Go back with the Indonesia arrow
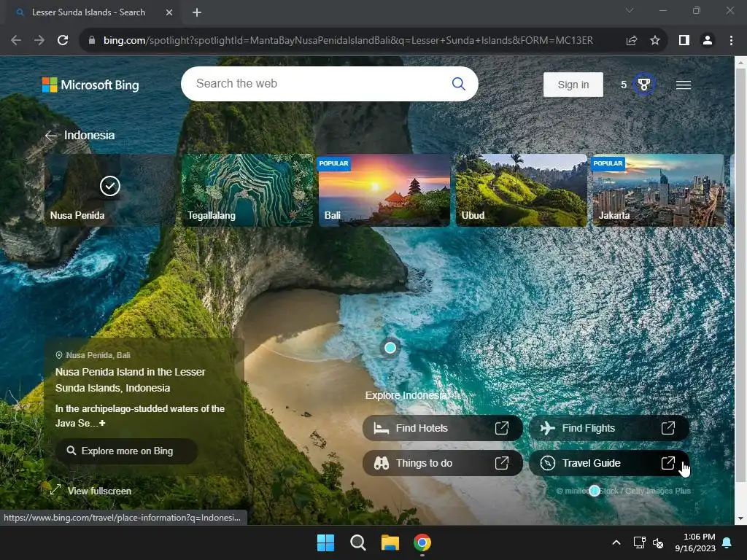The width and height of the screenshot is (747, 560). coord(50,135)
